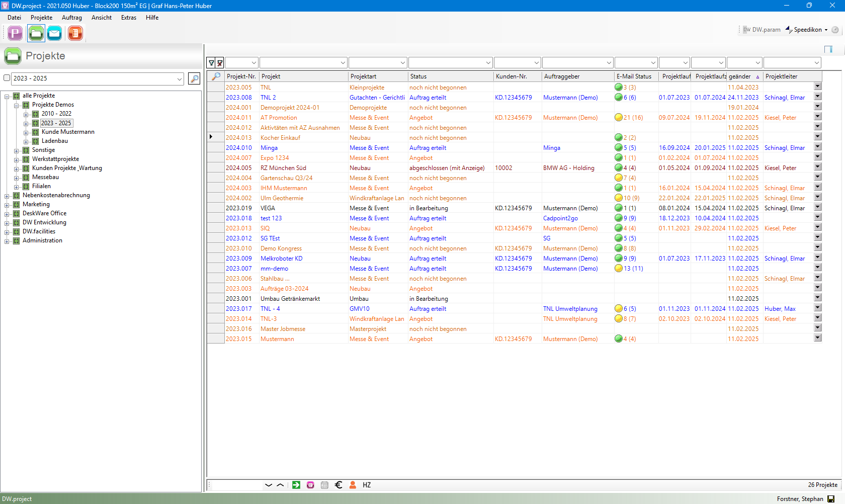
Task: Select the 2010 - 2022 tree item
Action: click(x=56, y=114)
